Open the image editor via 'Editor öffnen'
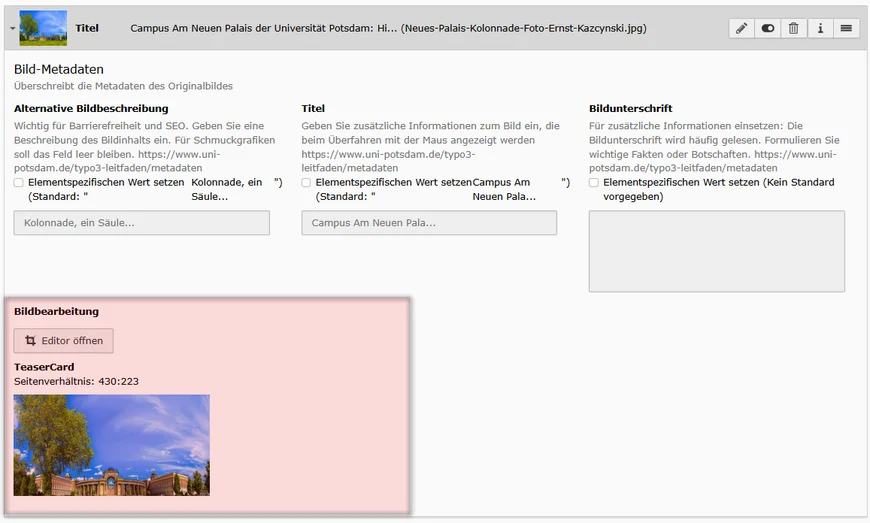The height and width of the screenshot is (523, 870). [64, 341]
